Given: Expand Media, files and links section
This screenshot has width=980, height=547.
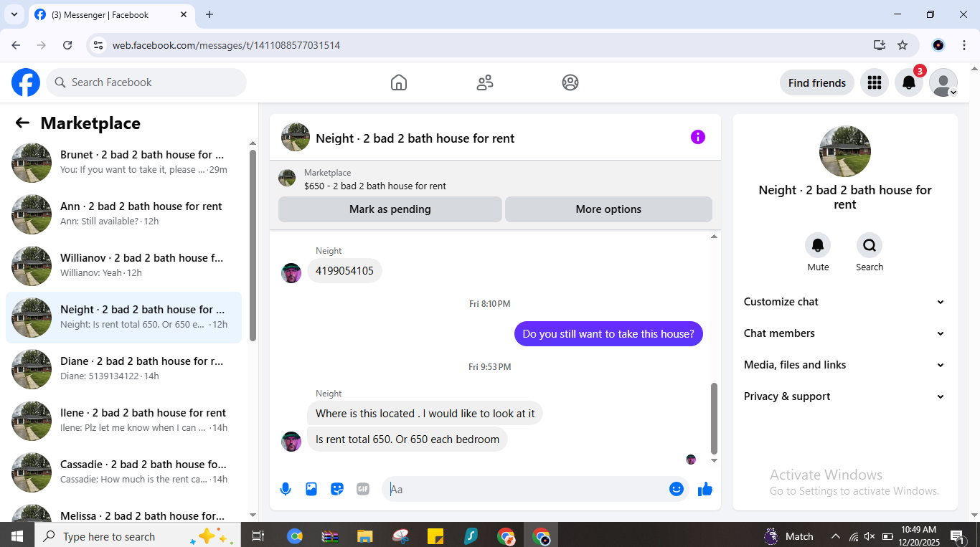Looking at the screenshot, I should (844, 365).
